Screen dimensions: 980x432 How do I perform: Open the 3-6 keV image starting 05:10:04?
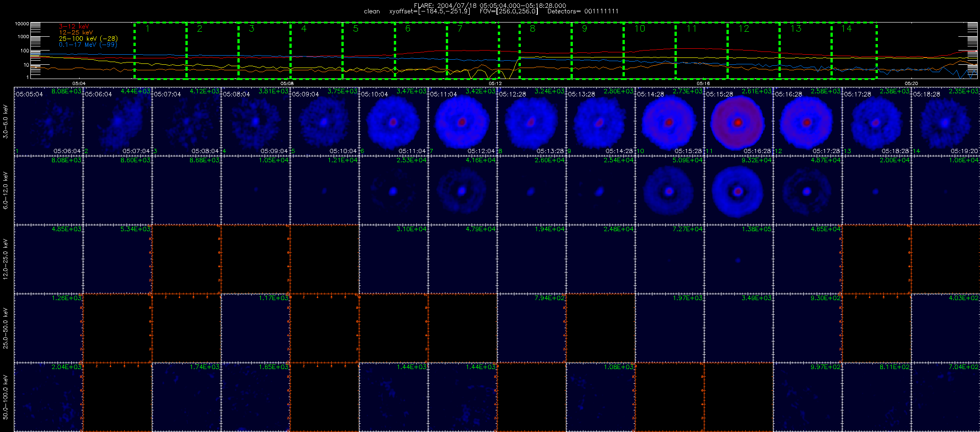(393, 121)
